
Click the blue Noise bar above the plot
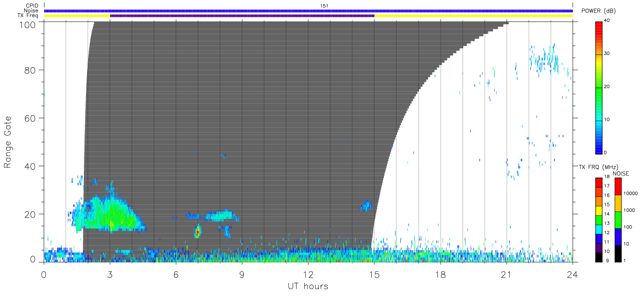[308, 10]
